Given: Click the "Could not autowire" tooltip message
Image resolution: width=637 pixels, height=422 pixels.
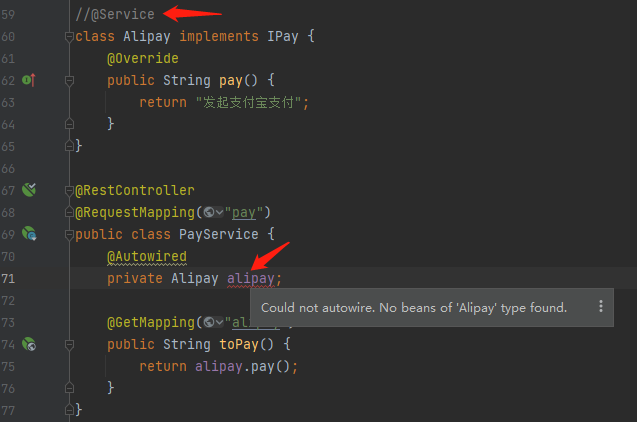Looking at the screenshot, I should (x=413, y=307).
